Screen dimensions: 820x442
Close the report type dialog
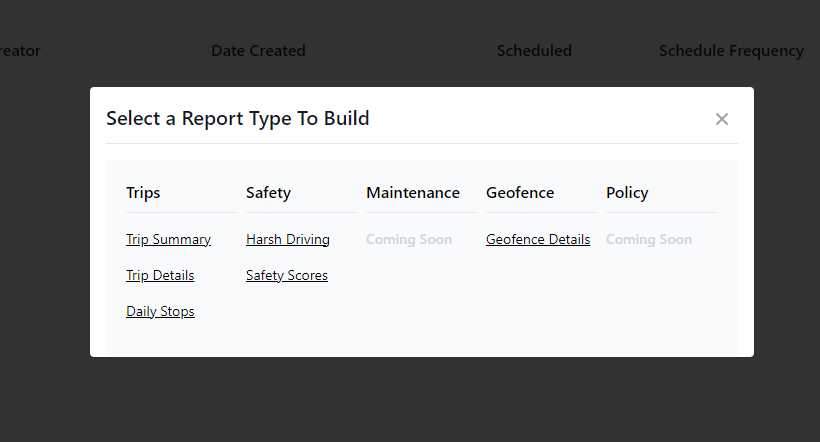[x=722, y=119]
